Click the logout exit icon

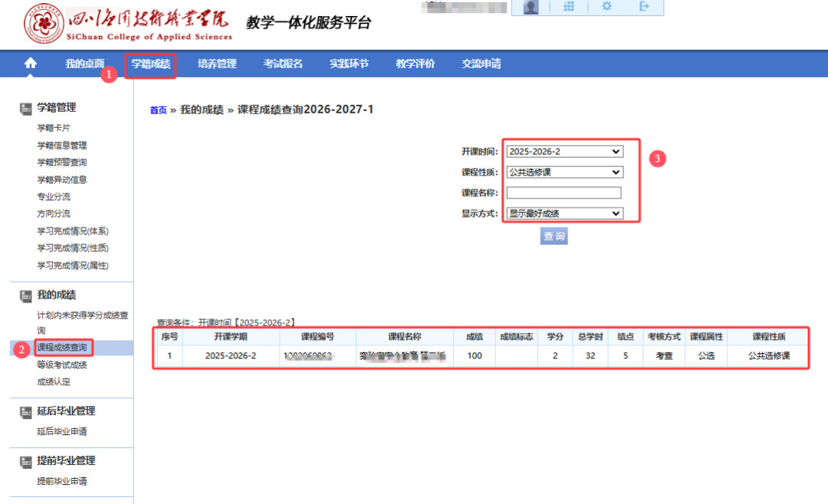pos(644,6)
